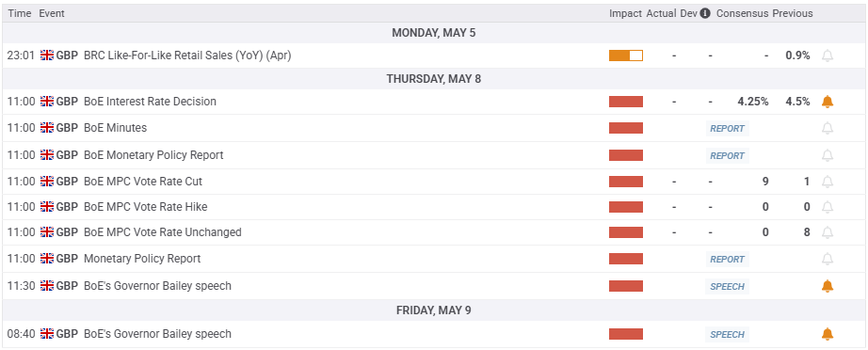Click UK flag on BoE Minutes row

47,128
